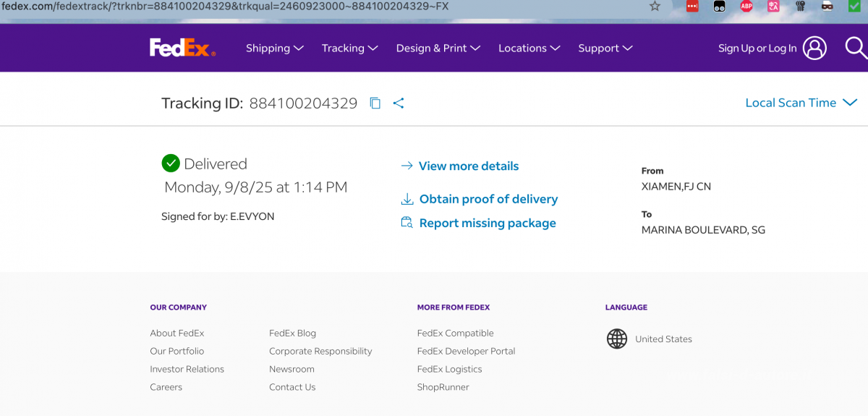Expand the Shipping menu
This screenshot has width=868, height=416.
pos(274,48)
